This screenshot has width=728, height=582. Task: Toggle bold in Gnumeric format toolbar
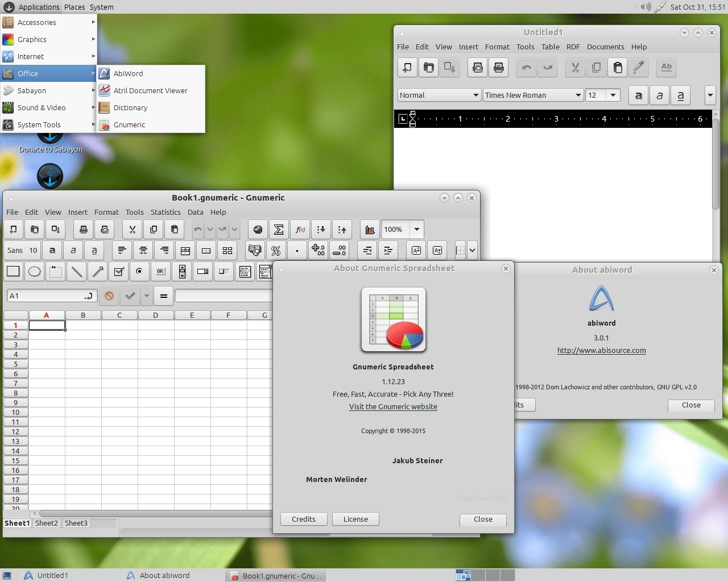point(52,250)
